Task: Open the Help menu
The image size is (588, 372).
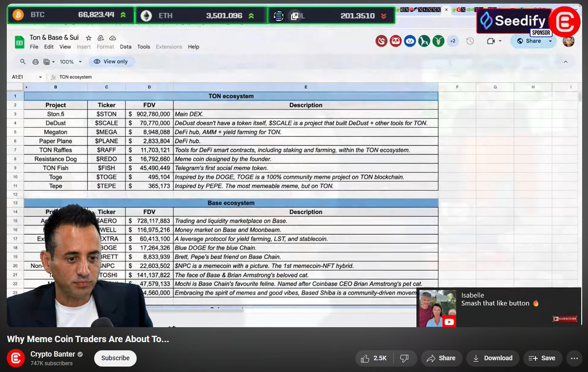Action: coord(194,47)
